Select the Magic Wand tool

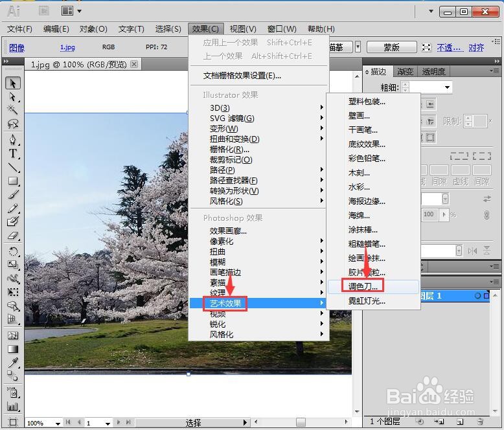point(13,110)
